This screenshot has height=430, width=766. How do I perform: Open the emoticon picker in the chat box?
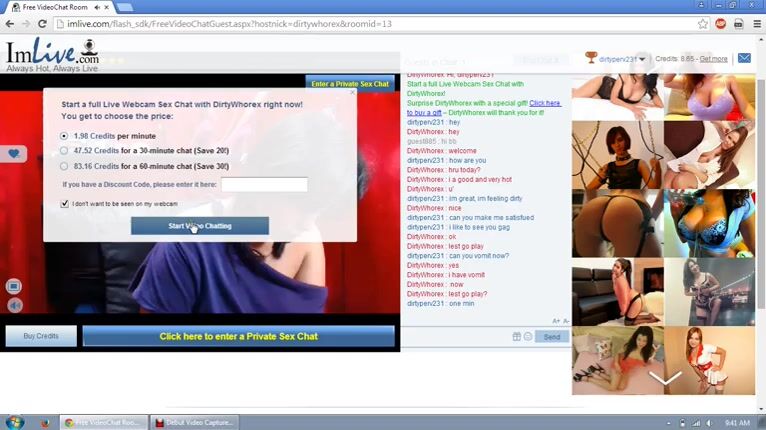click(x=528, y=337)
